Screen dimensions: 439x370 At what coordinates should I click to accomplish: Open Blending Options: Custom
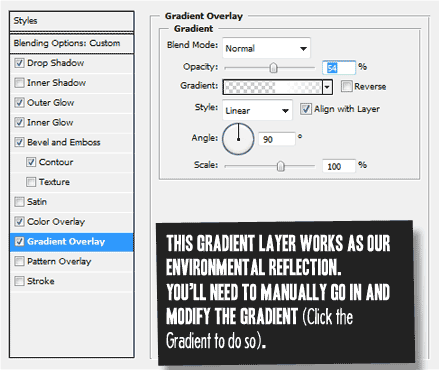(x=72, y=43)
